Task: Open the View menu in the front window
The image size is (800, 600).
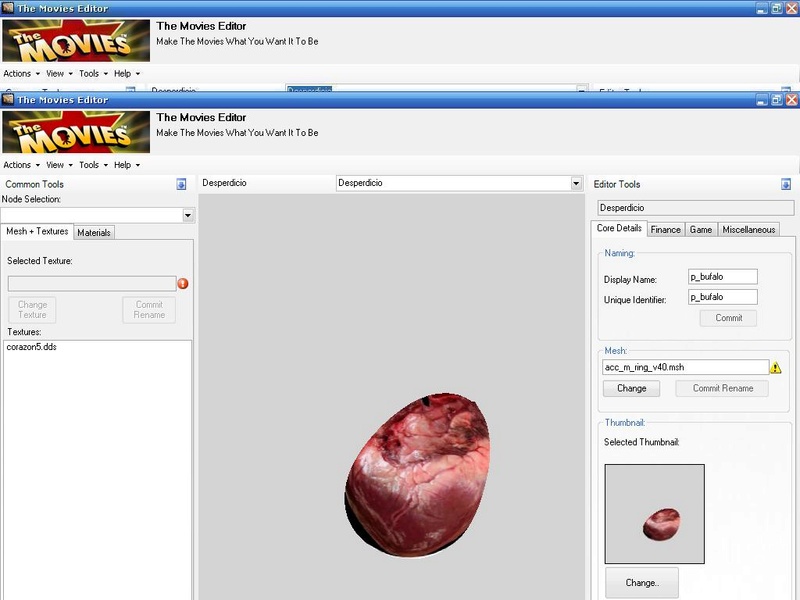Action: click(x=59, y=165)
